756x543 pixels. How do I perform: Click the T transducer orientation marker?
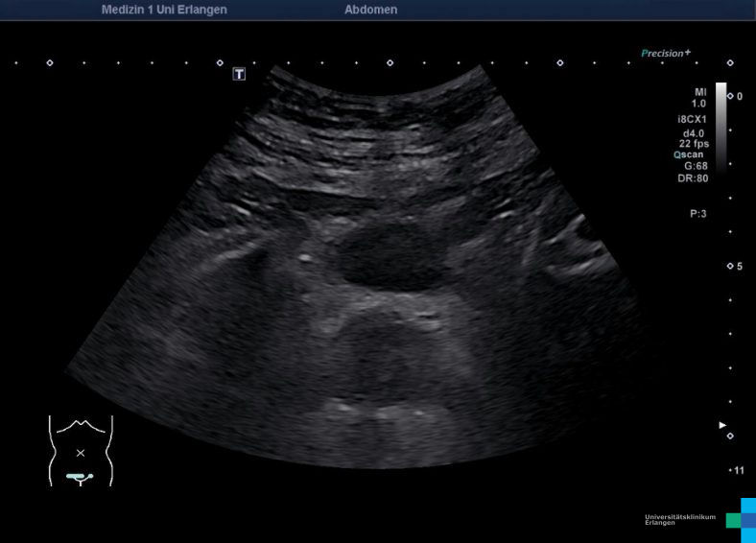coord(239,74)
